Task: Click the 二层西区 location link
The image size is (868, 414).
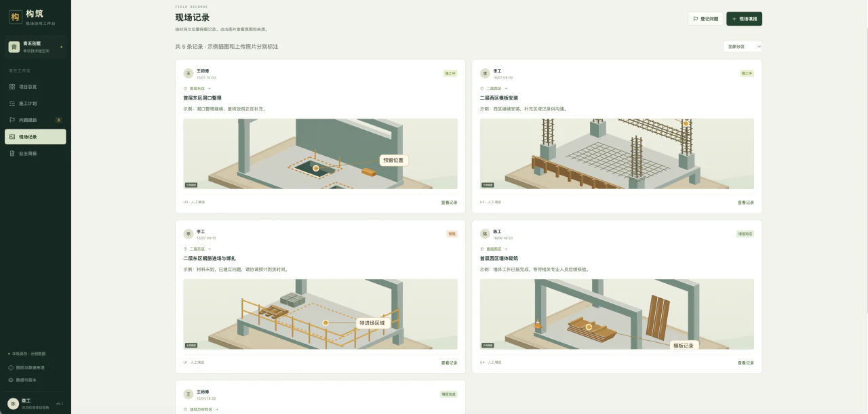Action: tap(494, 88)
